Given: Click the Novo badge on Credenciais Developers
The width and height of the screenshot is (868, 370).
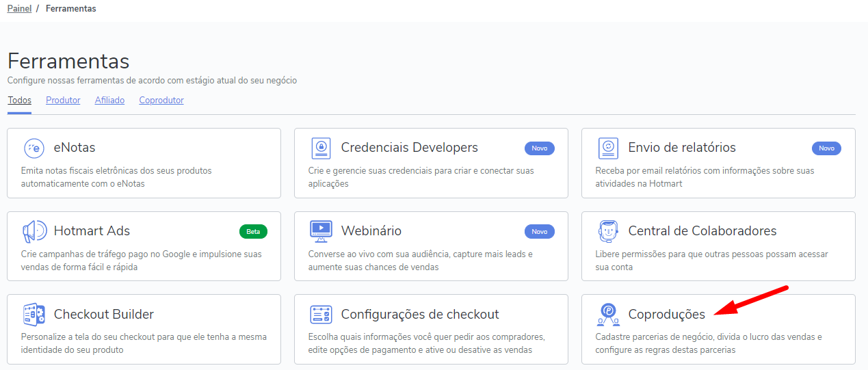Looking at the screenshot, I should coord(540,148).
